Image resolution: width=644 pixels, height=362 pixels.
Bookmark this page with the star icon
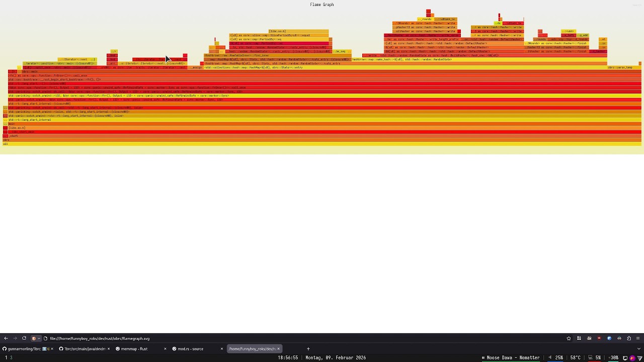tap(569, 338)
